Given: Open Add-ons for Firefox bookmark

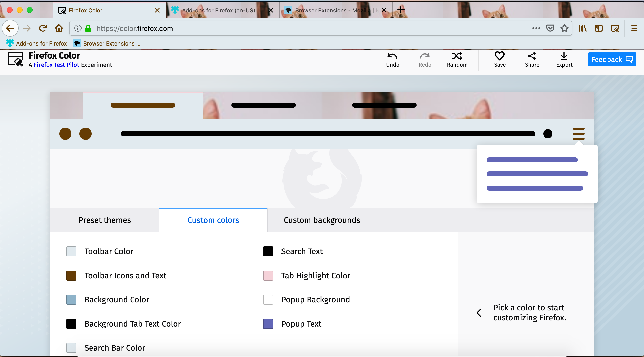Looking at the screenshot, I should (36, 43).
